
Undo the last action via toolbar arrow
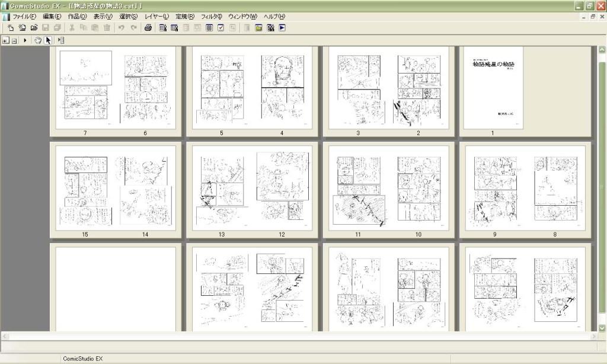(x=122, y=27)
